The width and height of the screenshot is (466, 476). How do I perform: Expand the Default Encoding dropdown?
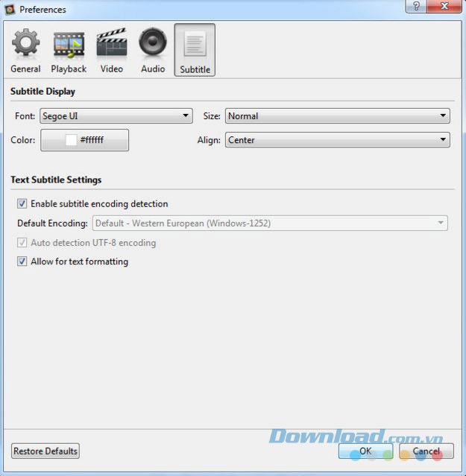coord(269,223)
